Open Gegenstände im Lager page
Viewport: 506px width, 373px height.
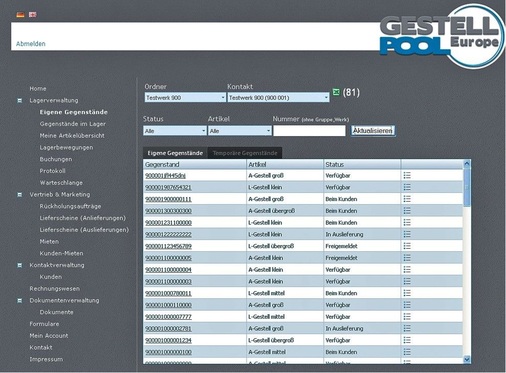(x=73, y=124)
